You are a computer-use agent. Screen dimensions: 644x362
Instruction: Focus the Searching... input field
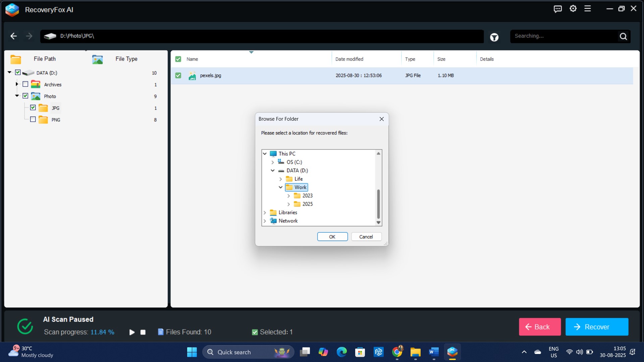point(564,36)
